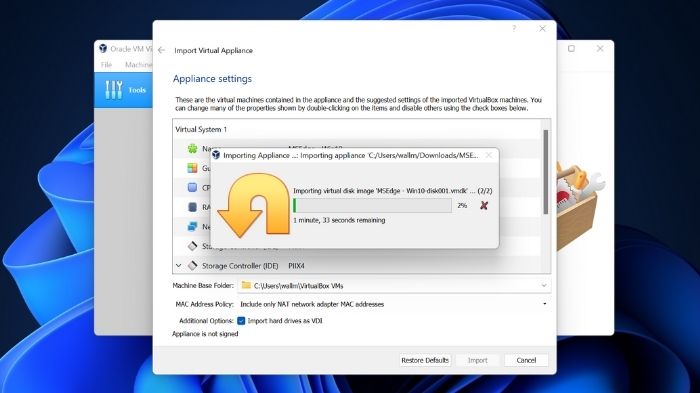Click the Appliance settings heading
The width and height of the screenshot is (700, 393).
pyautogui.click(x=212, y=79)
